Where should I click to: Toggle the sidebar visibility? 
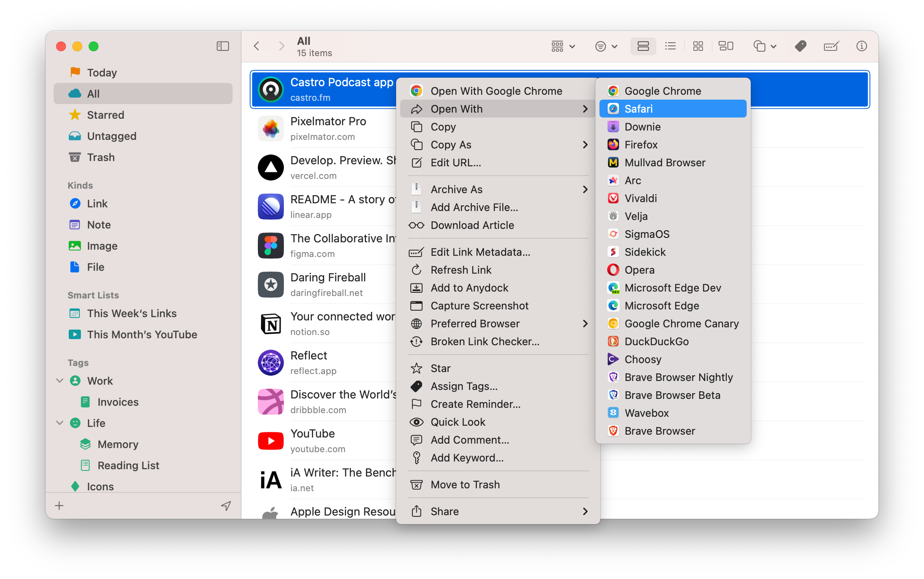pos(222,46)
